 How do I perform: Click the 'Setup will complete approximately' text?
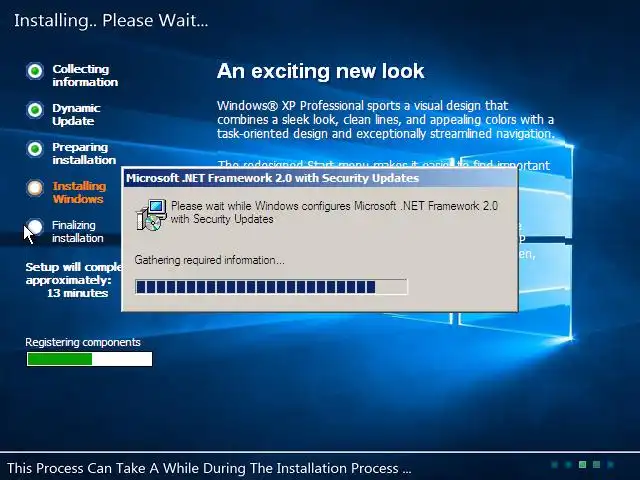click(x=73, y=273)
